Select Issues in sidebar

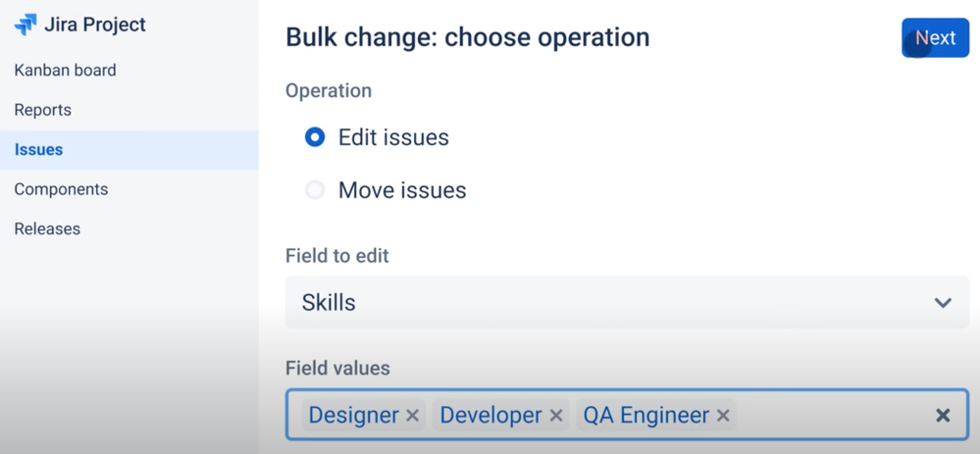point(38,150)
